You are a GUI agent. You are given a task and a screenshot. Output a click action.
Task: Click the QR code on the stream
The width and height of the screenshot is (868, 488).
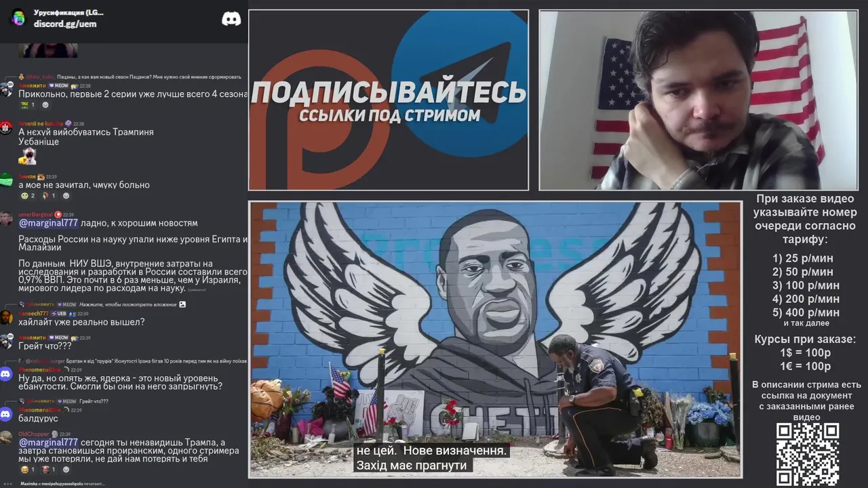point(808,454)
